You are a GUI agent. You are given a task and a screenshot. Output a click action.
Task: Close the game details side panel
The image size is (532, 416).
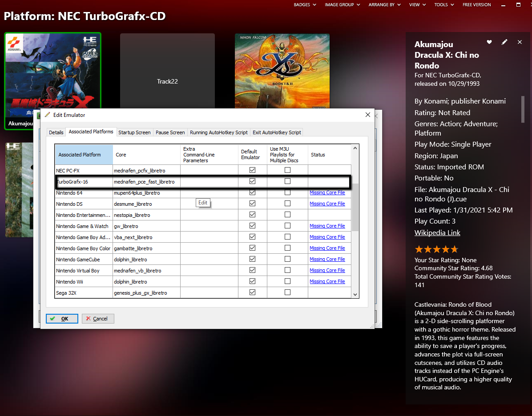520,42
